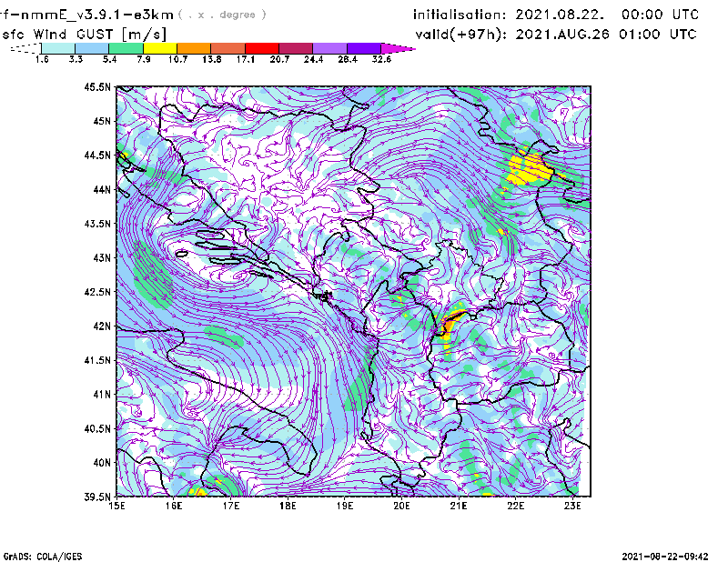The image size is (728, 562).
Task: Click the yellow swatch in the gust legend
Action: [x=159, y=47]
